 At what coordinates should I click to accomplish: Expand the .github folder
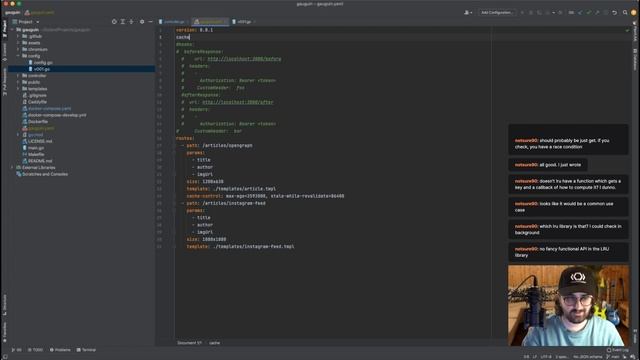point(18,36)
